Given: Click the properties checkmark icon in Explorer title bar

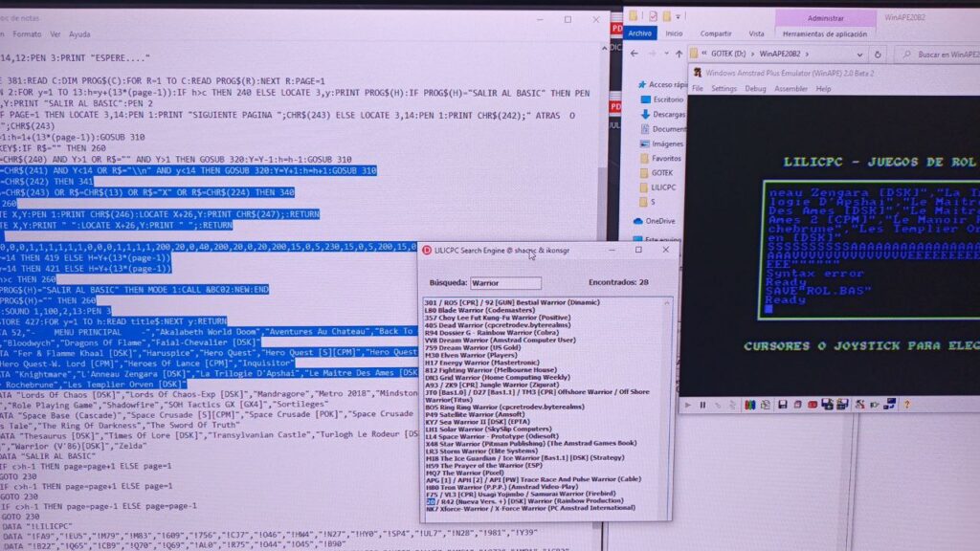Looking at the screenshot, I should (653, 16).
